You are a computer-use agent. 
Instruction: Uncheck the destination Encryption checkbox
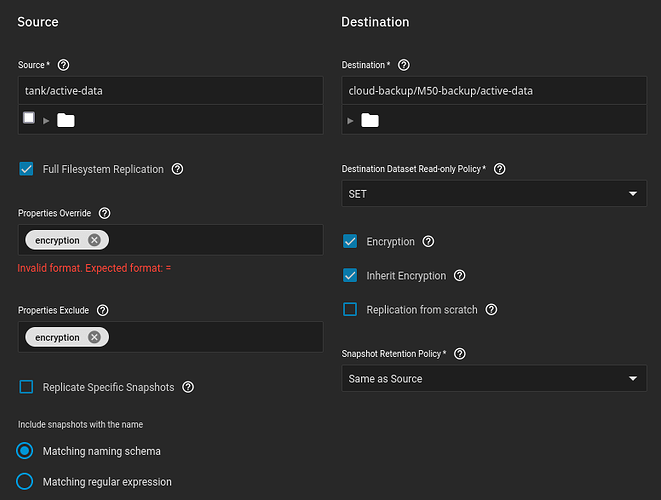350,242
